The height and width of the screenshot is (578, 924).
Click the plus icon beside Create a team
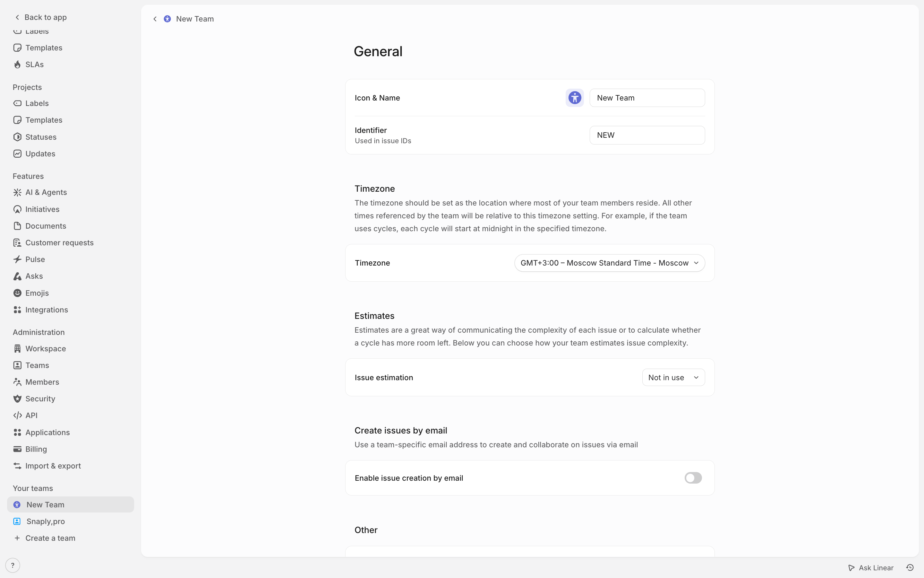[x=17, y=538]
